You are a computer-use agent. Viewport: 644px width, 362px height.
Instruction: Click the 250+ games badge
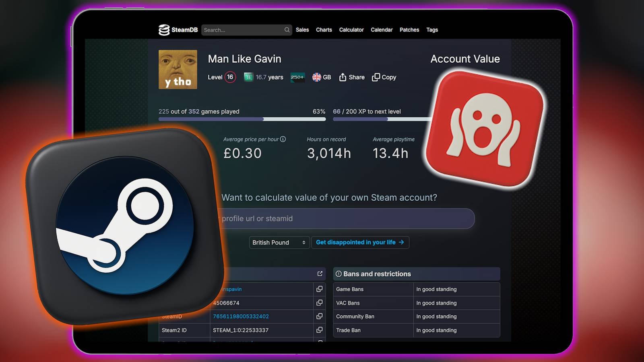(297, 77)
